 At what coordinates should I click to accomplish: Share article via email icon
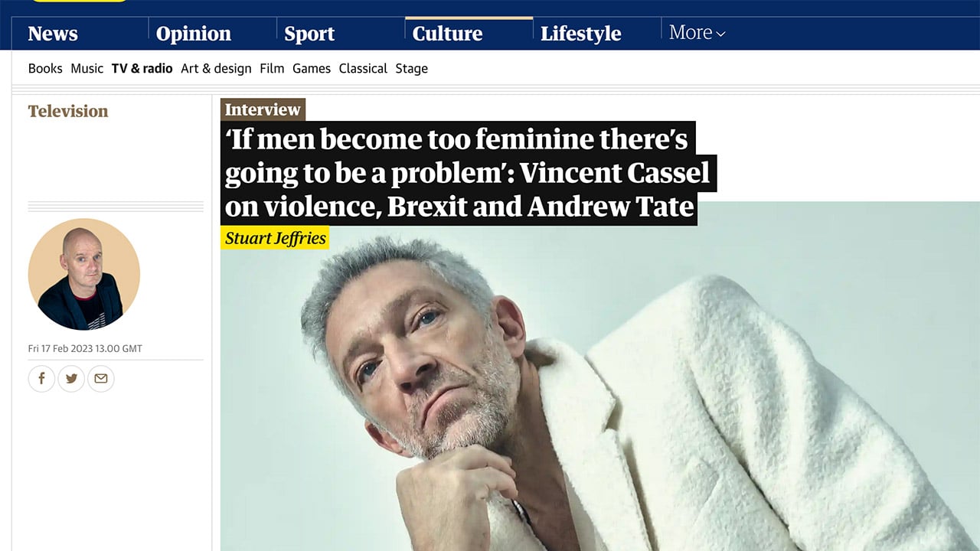[100, 378]
